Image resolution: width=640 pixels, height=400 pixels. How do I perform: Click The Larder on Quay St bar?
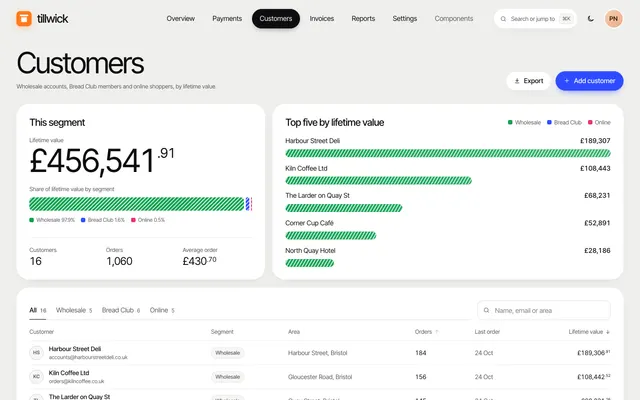(x=344, y=208)
